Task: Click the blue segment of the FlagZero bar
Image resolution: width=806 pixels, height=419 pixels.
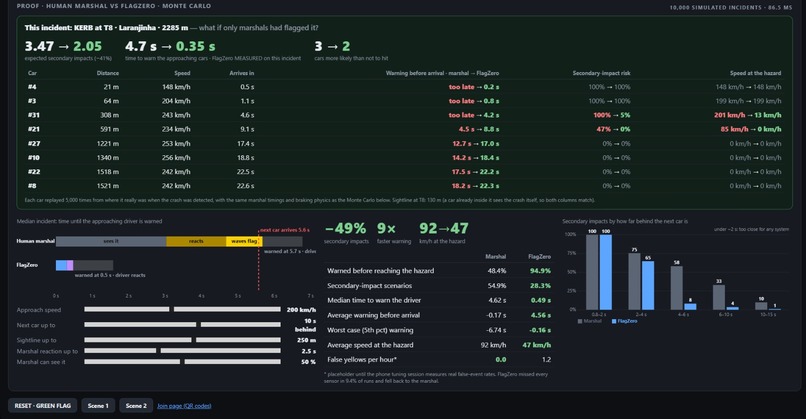Action: [x=61, y=265]
